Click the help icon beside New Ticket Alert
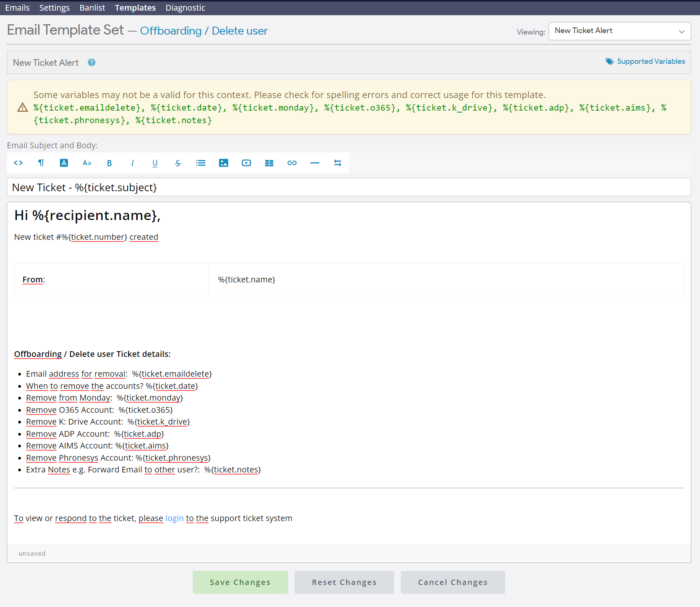 click(92, 63)
